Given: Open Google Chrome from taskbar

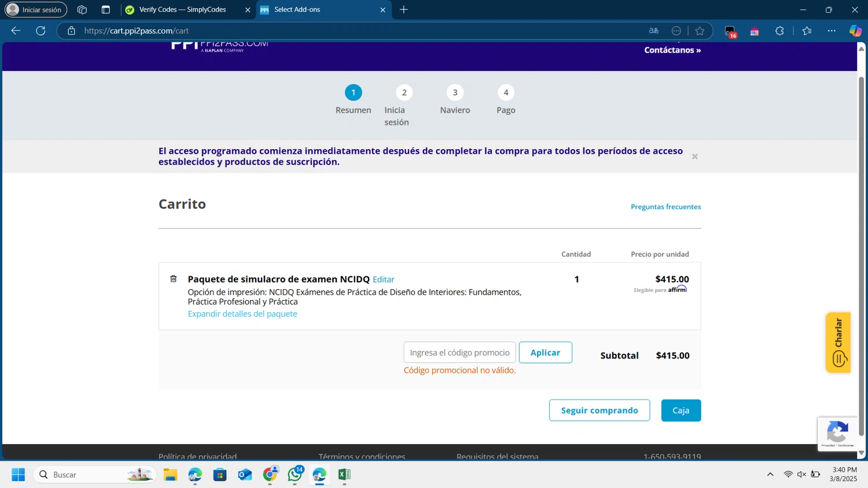Looking at the screenshot, I should [x=270, y=475].
